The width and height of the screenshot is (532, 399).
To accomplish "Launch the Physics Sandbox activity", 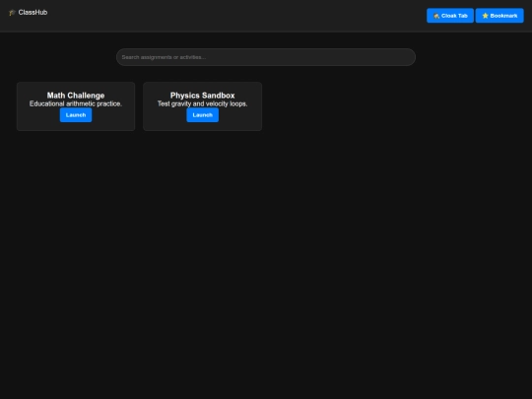I will pos(203,115).
